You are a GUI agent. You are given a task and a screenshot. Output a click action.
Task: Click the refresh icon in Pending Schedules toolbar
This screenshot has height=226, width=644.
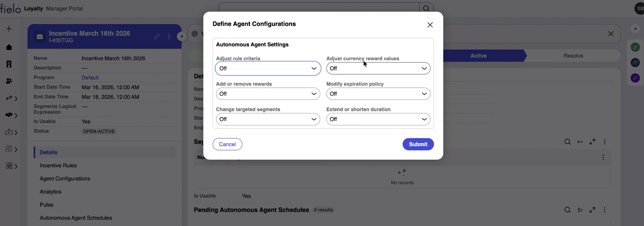[x=580, y=210]
